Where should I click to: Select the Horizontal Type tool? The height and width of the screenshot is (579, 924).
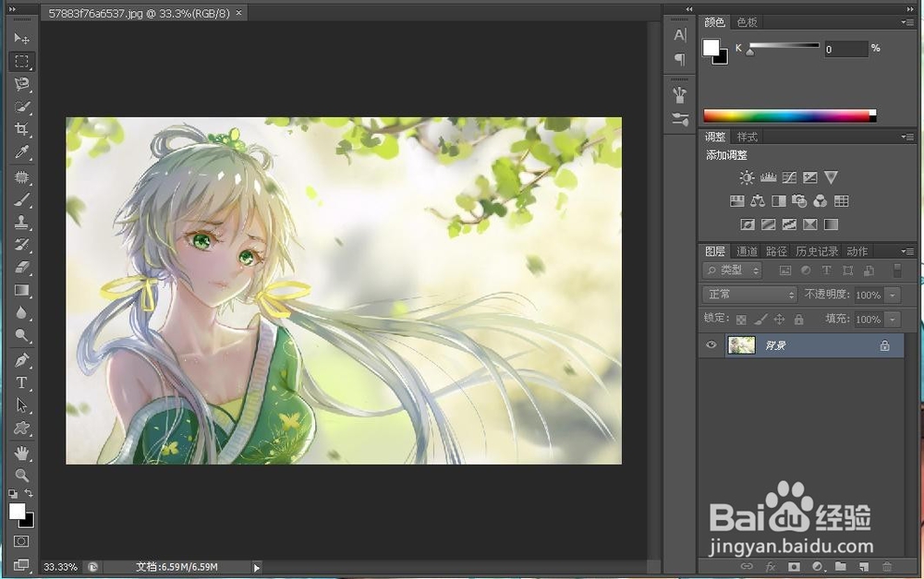click(x=22, y=383)
